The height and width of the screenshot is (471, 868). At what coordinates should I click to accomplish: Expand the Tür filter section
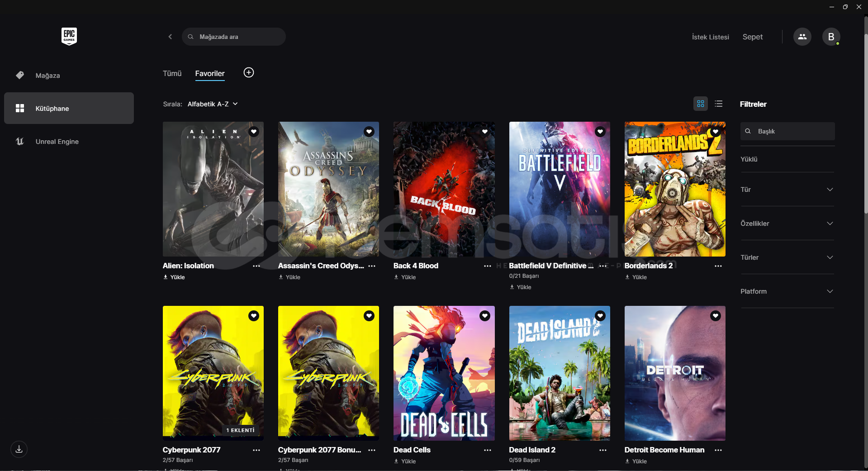tap(787, 190)
